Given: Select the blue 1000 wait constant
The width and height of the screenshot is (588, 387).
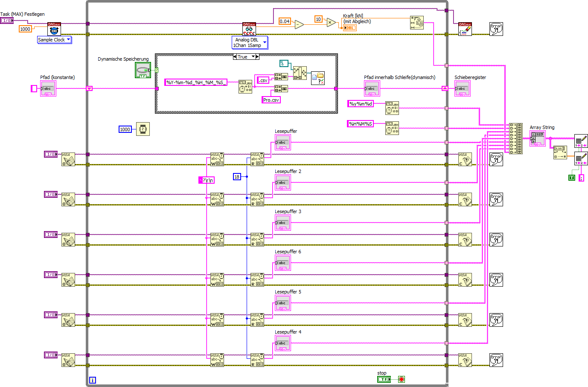Looking at the screenshot, I should (125, 129).
